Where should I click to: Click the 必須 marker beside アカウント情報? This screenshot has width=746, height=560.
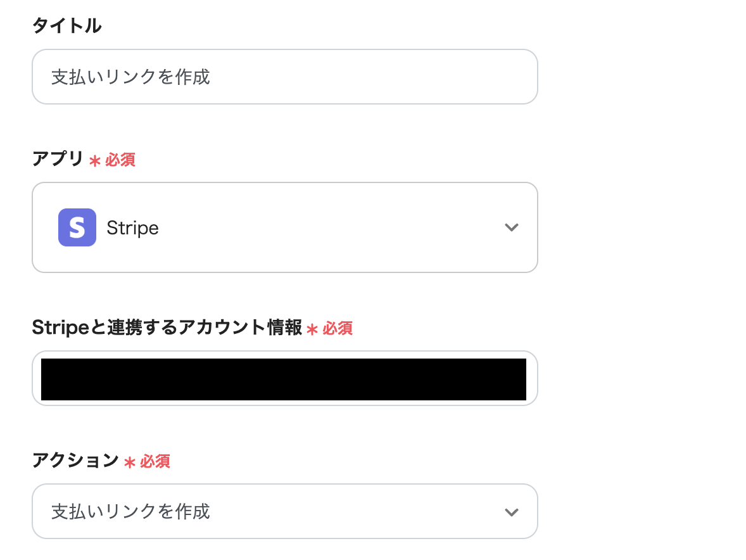click(338, 328)
